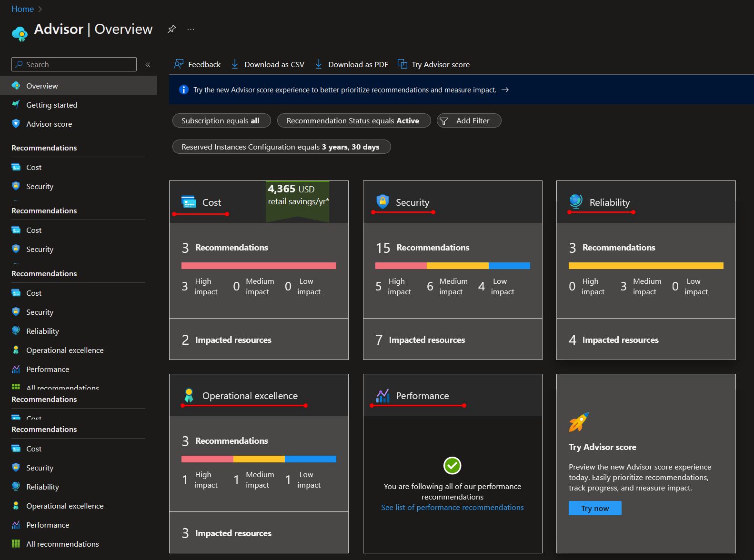Click the Cost card icon

[189, 202]
